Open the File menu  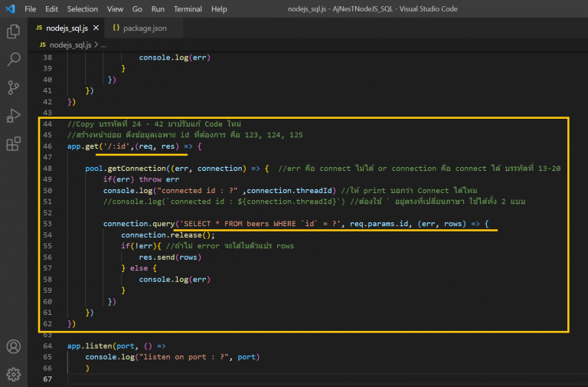click(x=31, y=9)
